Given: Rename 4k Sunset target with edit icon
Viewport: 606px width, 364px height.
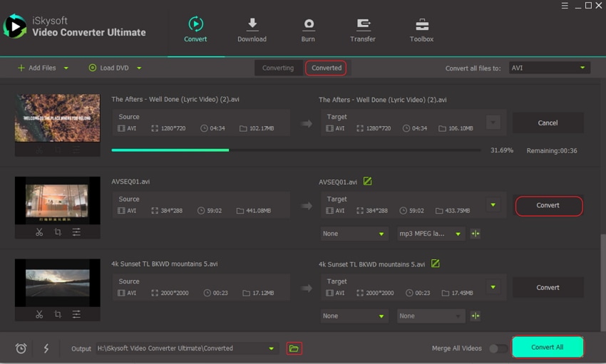Looking at the screenshot, I should tap(435, 264).
